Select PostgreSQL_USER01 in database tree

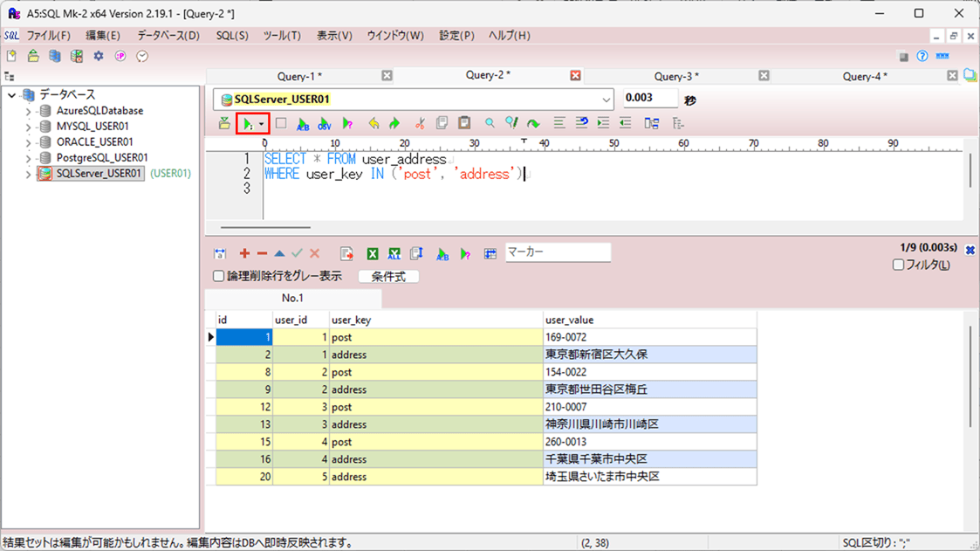click(x=101, y=158)
